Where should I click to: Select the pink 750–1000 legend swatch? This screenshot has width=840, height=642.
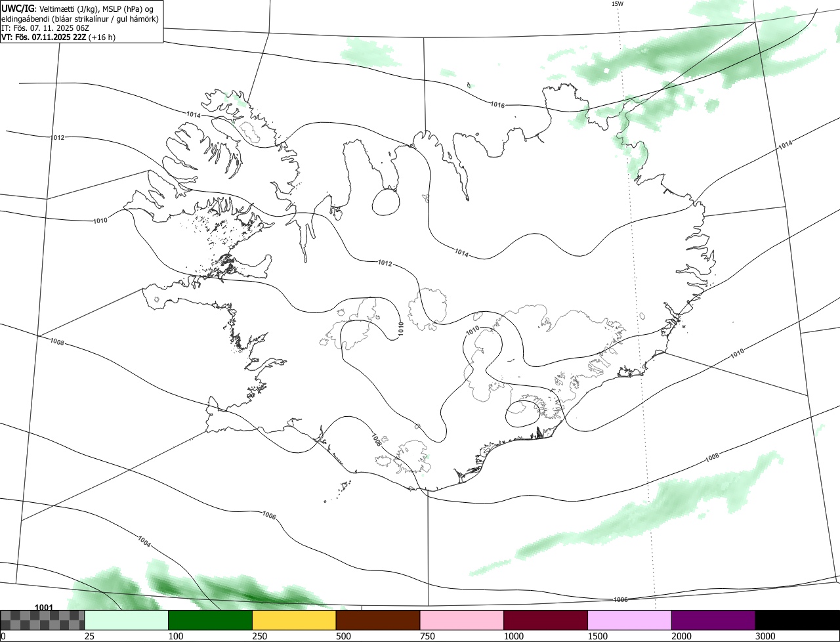pyautogui.click(x=462, y=620)
